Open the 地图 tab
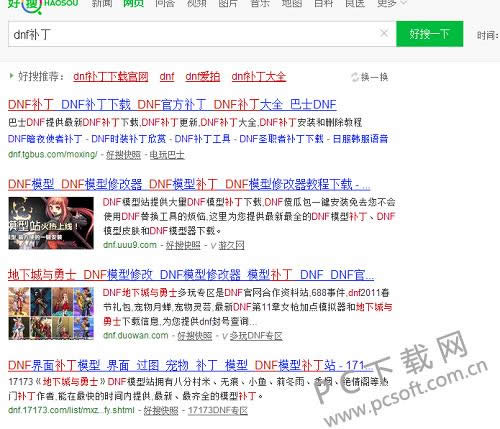Image resolution: width=500 pixels, height=429 pixels. click(x=292, y=3)
